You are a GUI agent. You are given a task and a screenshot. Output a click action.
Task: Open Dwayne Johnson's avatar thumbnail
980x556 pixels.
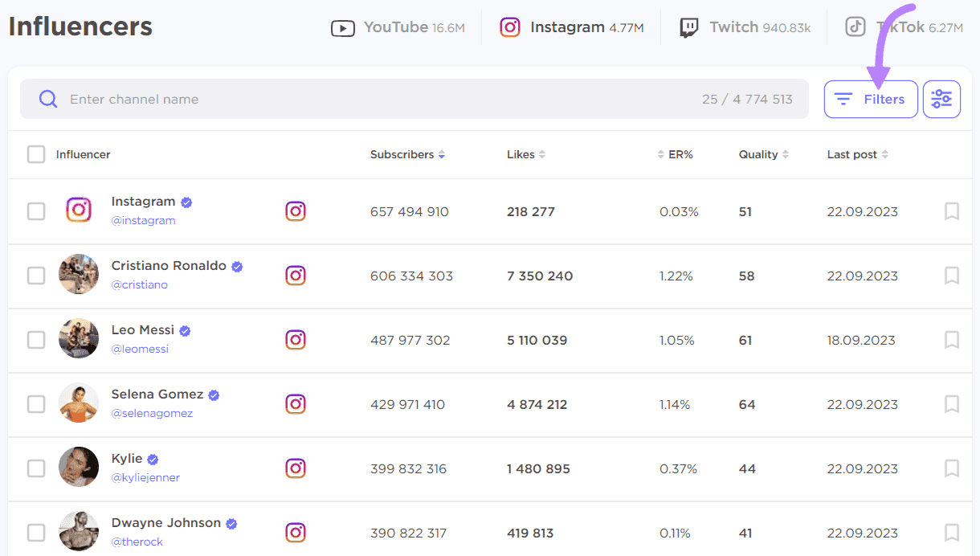pyautogui.click(x=79, y=531)
